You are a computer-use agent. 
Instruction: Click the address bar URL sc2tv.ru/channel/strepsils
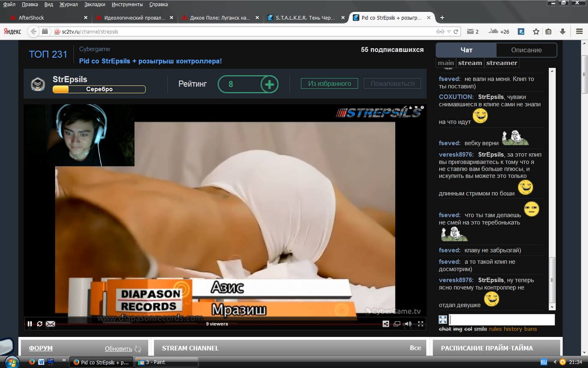[x=90, y=31]
